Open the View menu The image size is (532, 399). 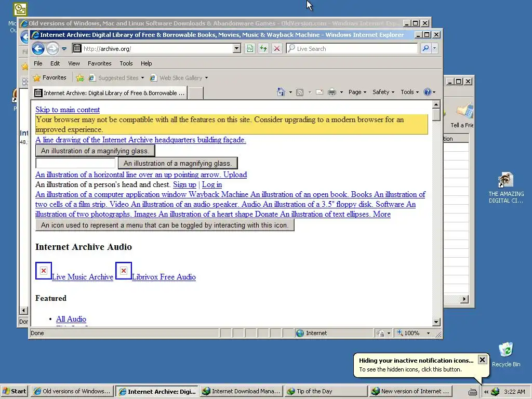pyautogui.click(x=74, y=63)
